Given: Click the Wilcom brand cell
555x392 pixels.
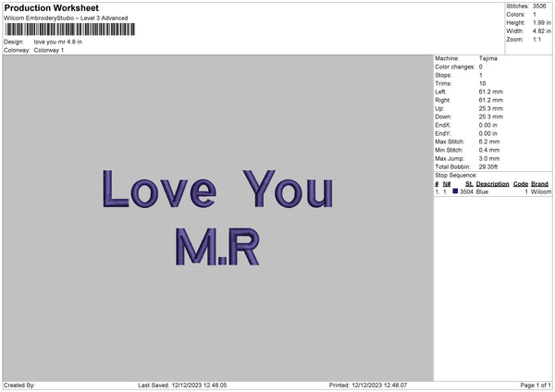Looking at the screenshot, I should point(541,191).
